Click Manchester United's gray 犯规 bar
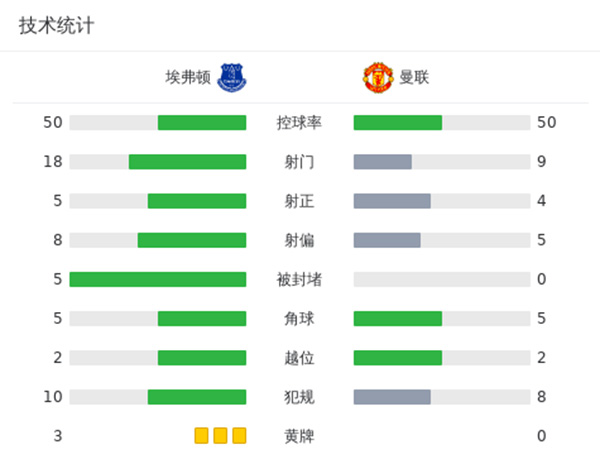600x459 pixels. (x=392, y=397)
